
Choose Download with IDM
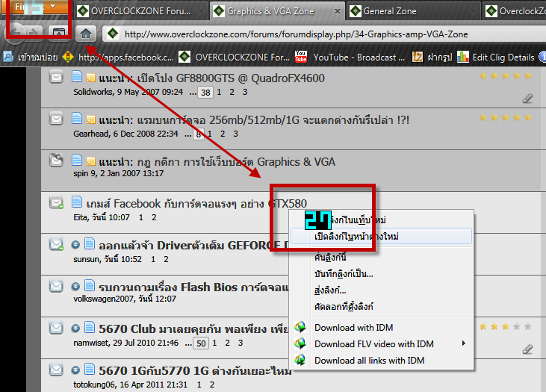point(381,328)
